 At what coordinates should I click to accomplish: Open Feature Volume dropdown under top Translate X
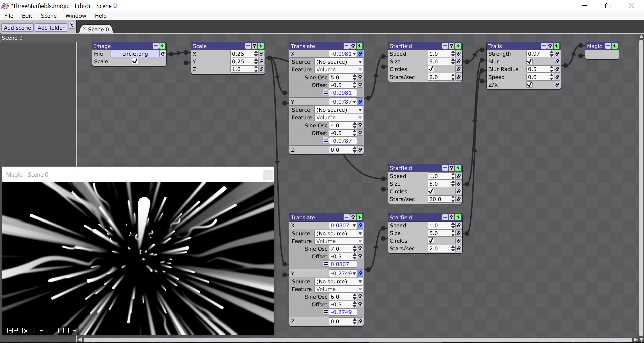pos(338,69)
